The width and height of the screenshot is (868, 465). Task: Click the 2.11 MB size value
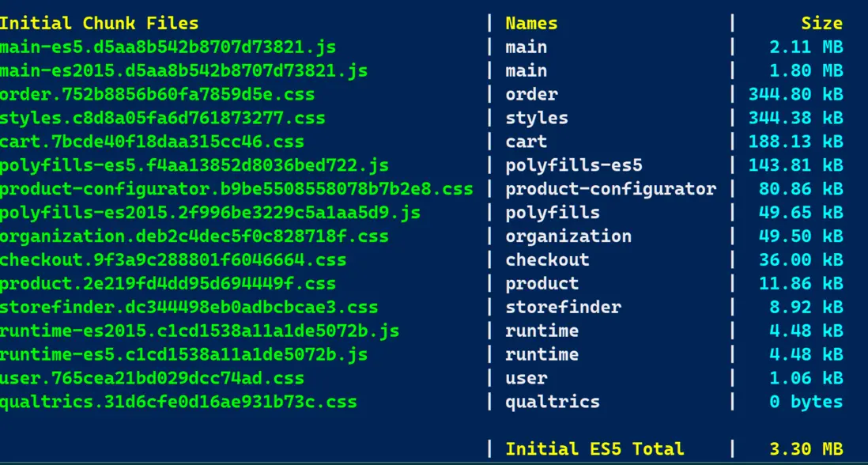pos(806,47)
